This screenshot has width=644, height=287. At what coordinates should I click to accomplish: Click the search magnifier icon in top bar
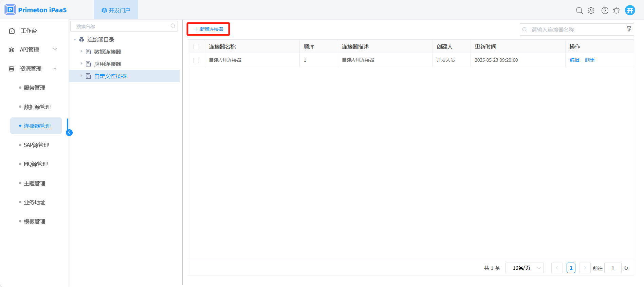(579, 11)
